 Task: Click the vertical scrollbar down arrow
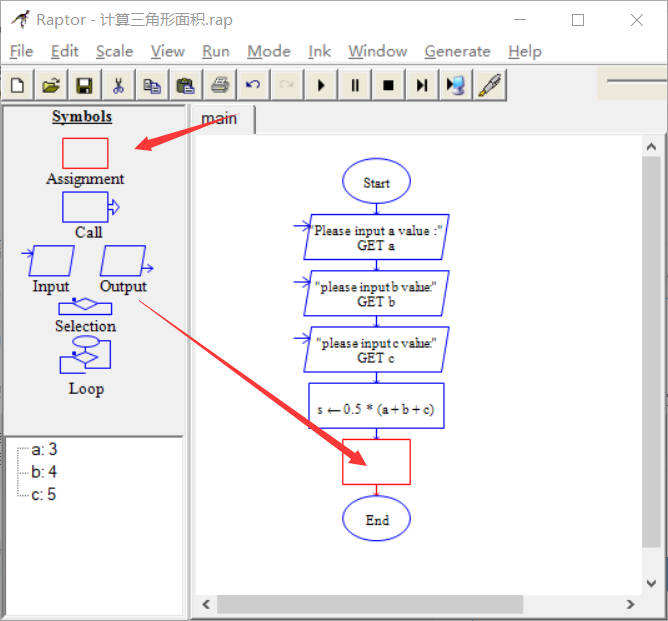point(651,583)
